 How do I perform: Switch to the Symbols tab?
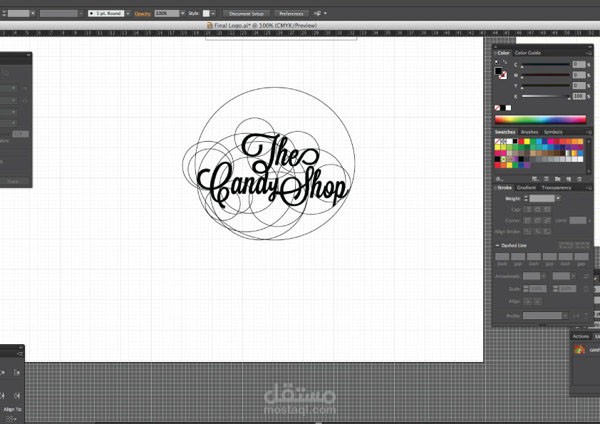click(553, 132)
